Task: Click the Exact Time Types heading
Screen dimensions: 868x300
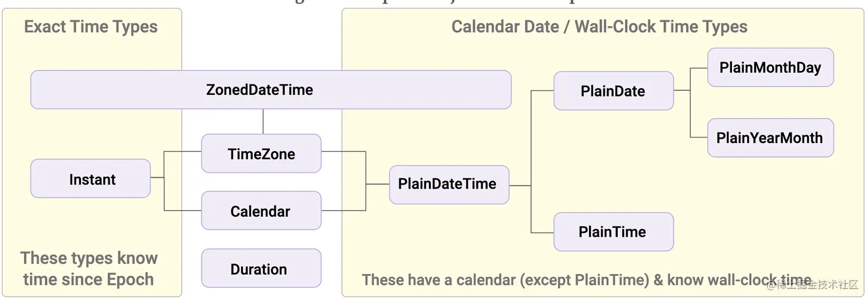Action: pos(91,27)
